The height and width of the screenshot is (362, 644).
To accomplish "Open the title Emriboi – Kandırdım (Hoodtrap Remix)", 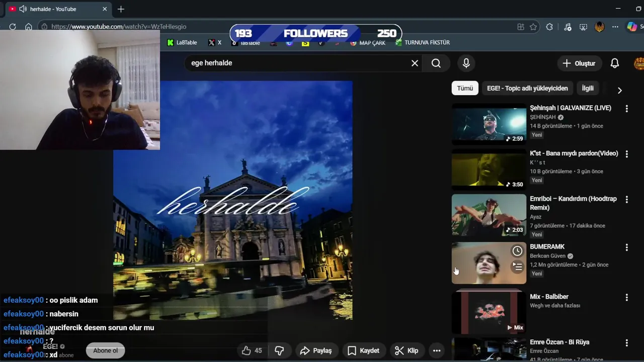I will [573, 203].
